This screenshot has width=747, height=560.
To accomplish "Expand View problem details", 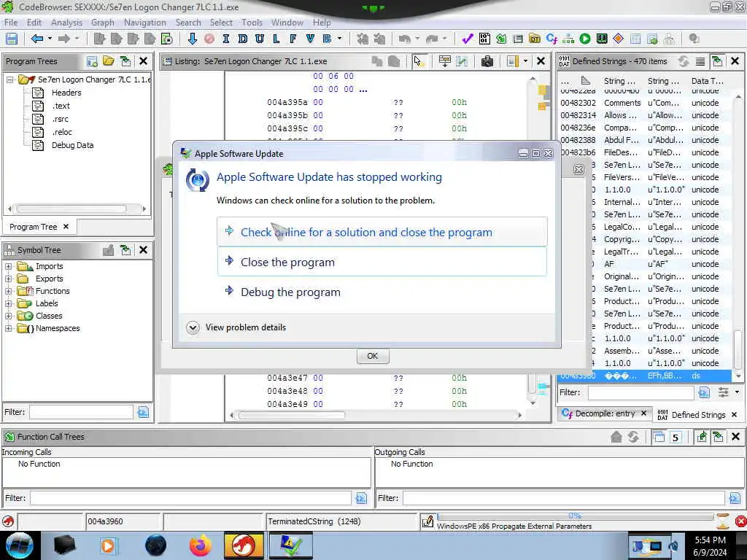I will coord(193,327).
